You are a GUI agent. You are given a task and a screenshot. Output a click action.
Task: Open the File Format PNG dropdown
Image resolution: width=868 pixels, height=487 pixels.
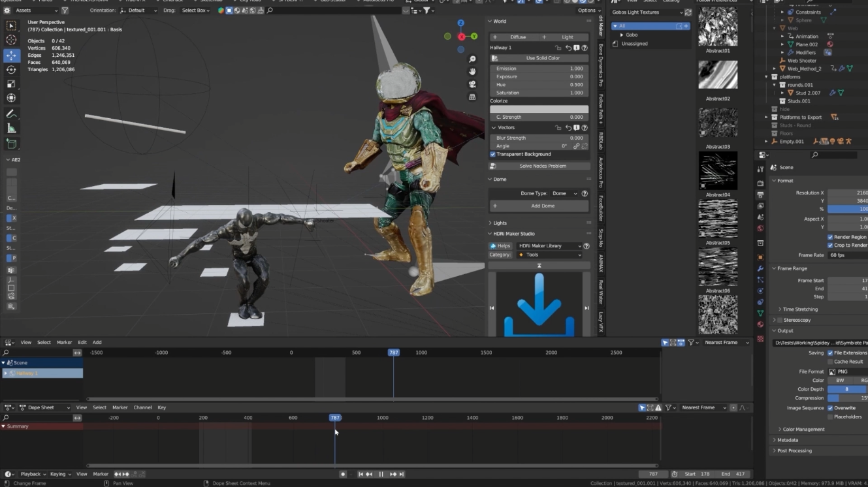(847, 371)
